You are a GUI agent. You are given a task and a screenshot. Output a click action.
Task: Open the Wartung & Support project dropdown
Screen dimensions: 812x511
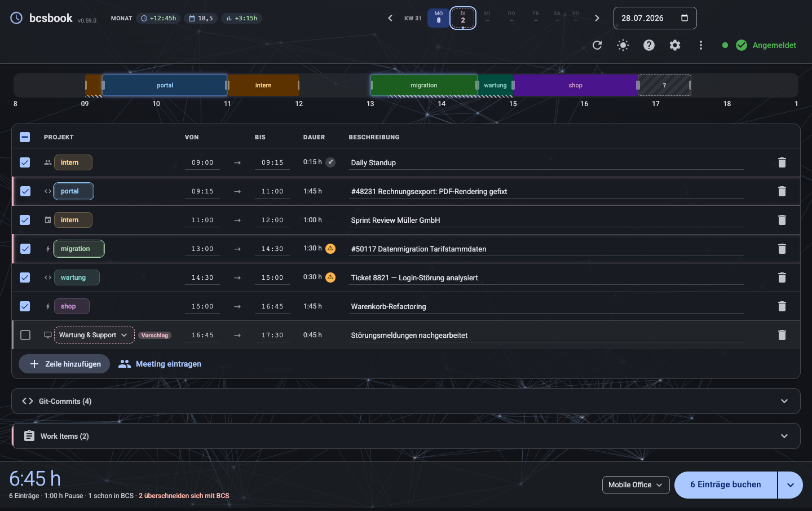[x=94, y=335]
